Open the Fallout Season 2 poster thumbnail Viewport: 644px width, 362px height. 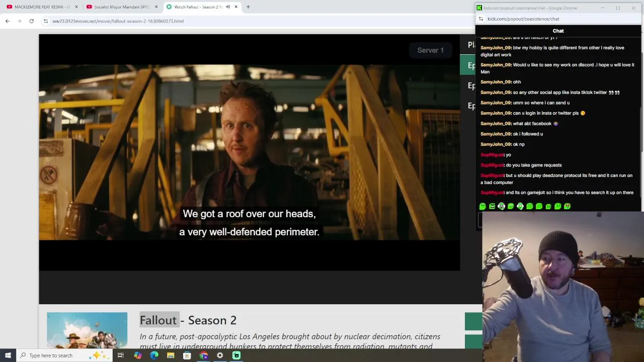87,330
